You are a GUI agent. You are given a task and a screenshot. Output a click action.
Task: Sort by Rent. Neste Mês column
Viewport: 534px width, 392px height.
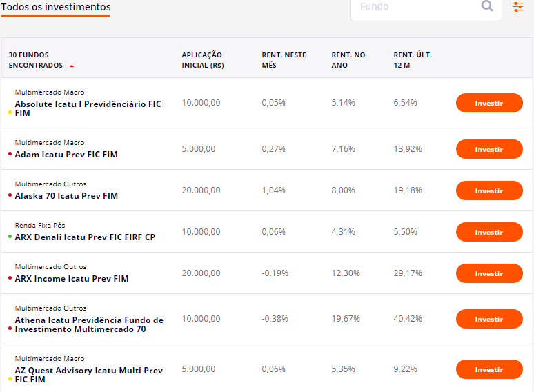(284, 60)
